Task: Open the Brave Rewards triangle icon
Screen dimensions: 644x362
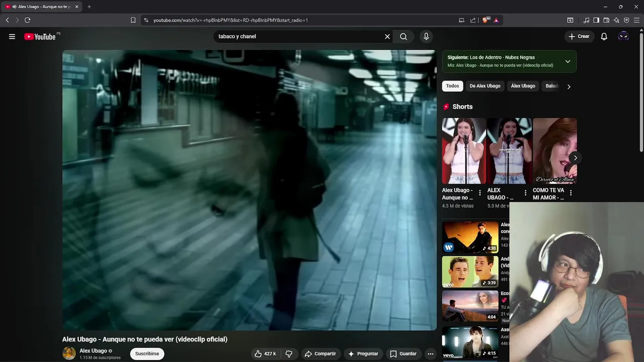Action: [x=496, y=20]
